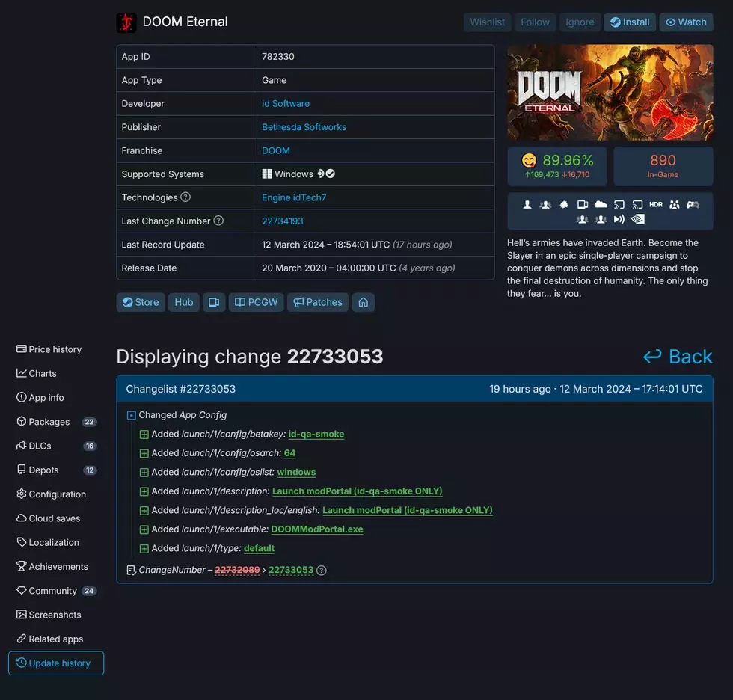
Task: Click the DOOM Eternal capsule artwork
Action: click(610, 93)
